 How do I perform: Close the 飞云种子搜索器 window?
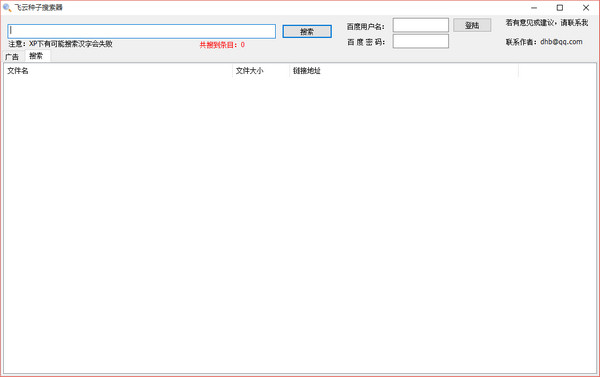click(x=586, y=8)
